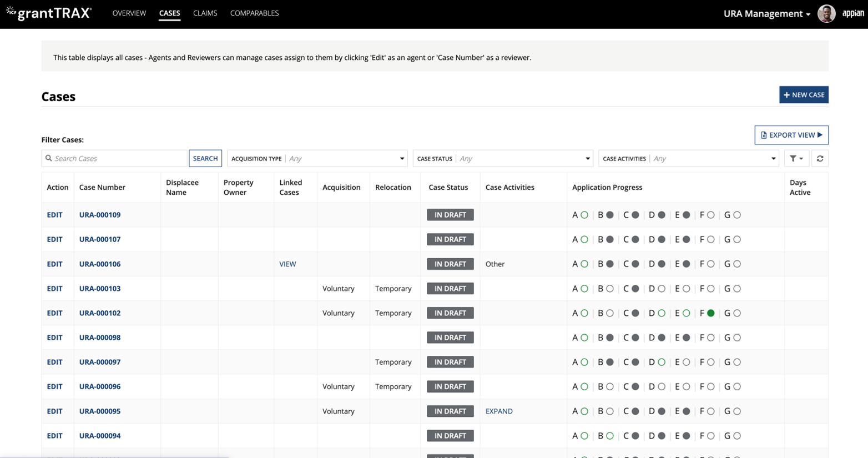
Task: Open the Case Status dropdown
Action: (503, 159)
